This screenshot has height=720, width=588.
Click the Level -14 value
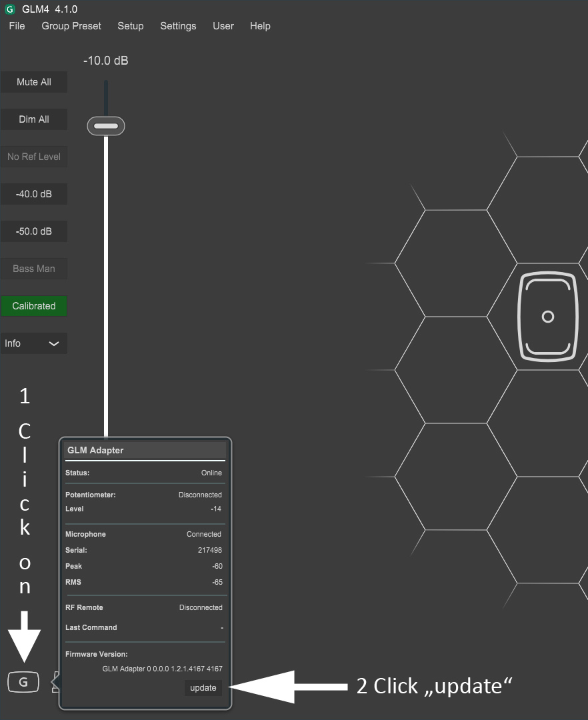[216, 509]
